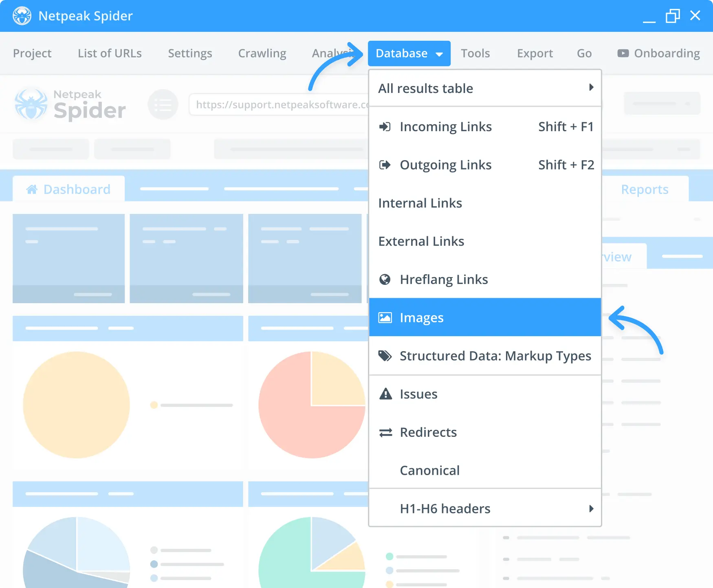713x588 pixels.
Task: Select External Links menu entry
Action: (485, 241)
